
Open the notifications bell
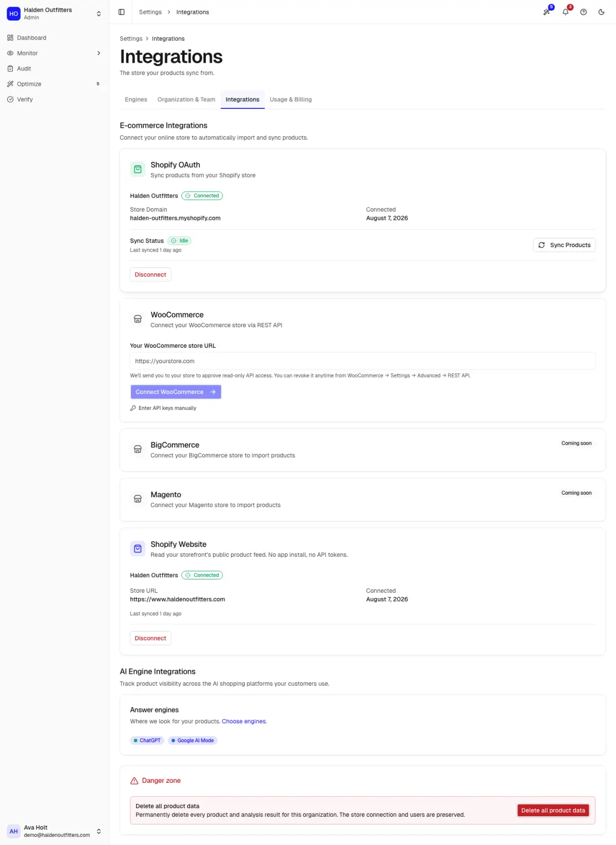click(x=565, y=12)
